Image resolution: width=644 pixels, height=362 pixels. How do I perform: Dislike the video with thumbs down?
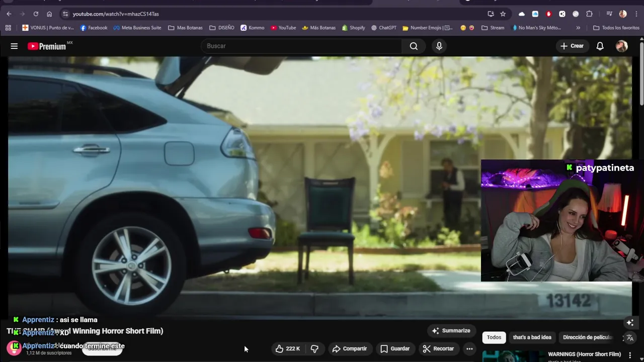pos(314,348)
